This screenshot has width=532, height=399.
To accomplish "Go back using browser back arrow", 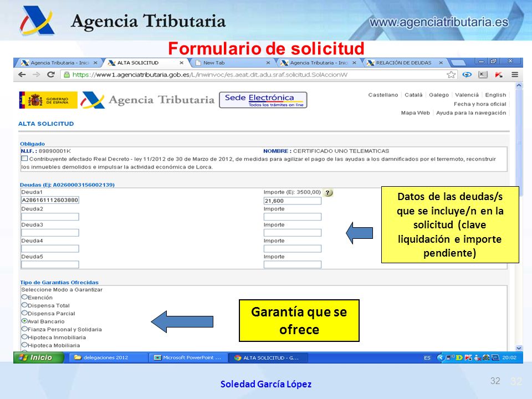I will coord(22,75).
